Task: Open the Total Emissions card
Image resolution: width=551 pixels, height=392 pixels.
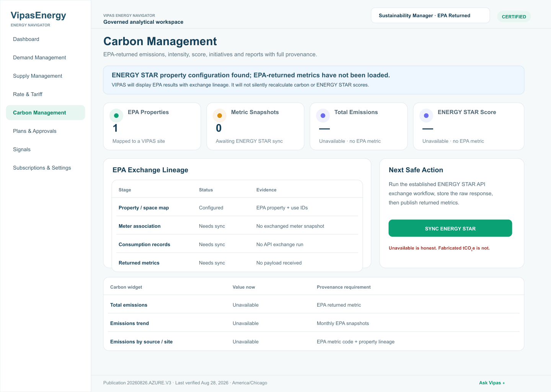Action: (x=359, y=126)
